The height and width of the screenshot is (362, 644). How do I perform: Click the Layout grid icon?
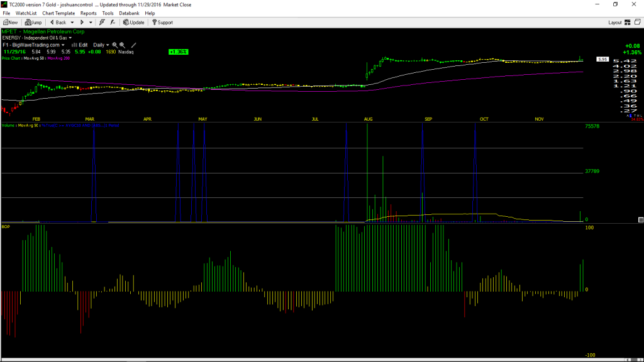pos(628,23)
